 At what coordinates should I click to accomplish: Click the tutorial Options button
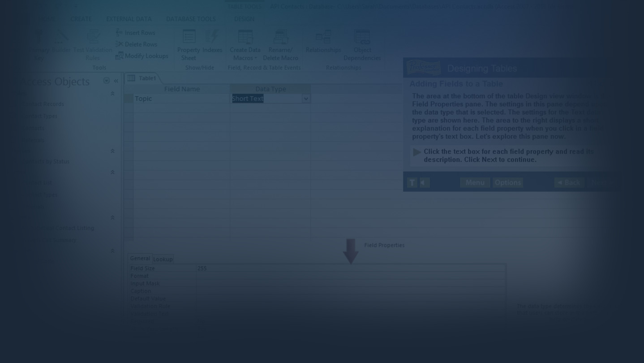coord(507,183)
